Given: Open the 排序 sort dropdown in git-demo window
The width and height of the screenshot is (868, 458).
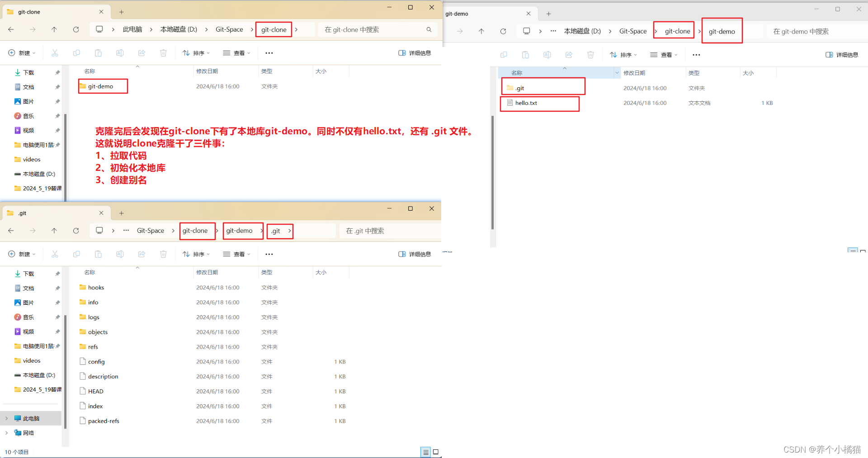Looking at the screenshot, I should pos(623,55).
